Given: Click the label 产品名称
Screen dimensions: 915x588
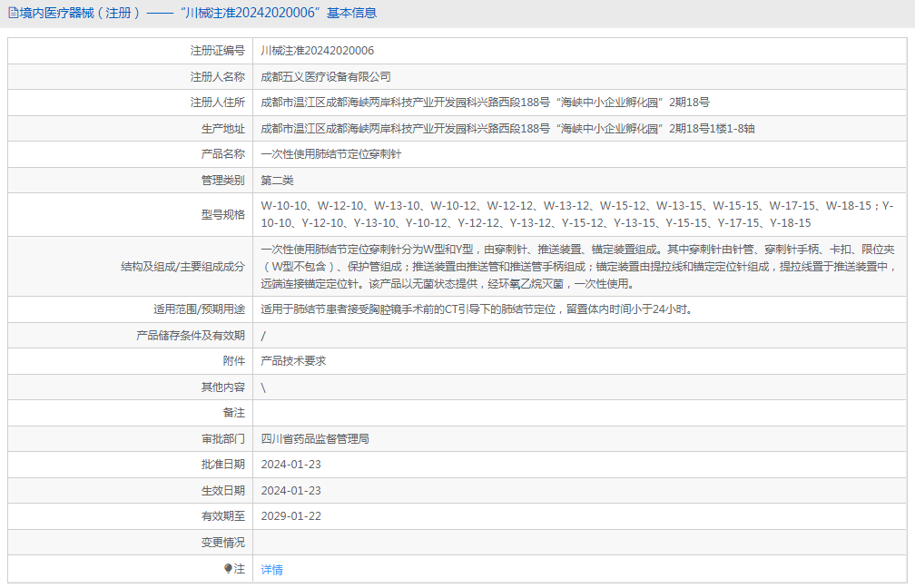Looking at the screenshot, I should (223, 154).
